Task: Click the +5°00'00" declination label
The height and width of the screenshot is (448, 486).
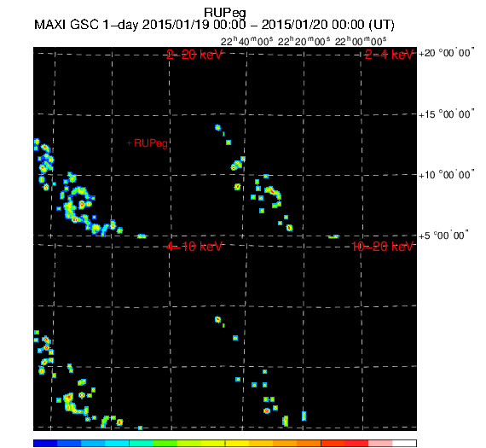Action: tap(443, 236)
